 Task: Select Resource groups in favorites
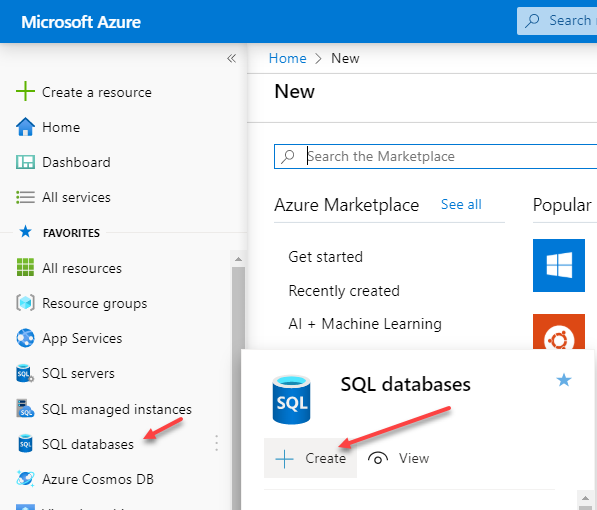(94, 304)
